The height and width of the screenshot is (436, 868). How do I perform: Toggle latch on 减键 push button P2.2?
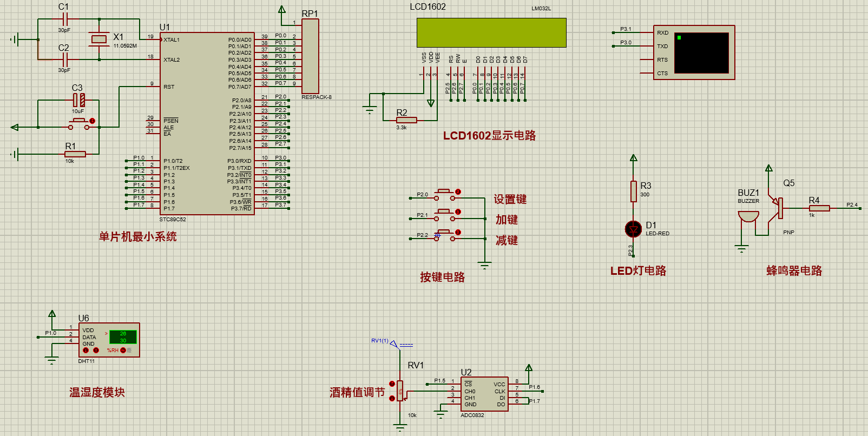pos(458,233)
